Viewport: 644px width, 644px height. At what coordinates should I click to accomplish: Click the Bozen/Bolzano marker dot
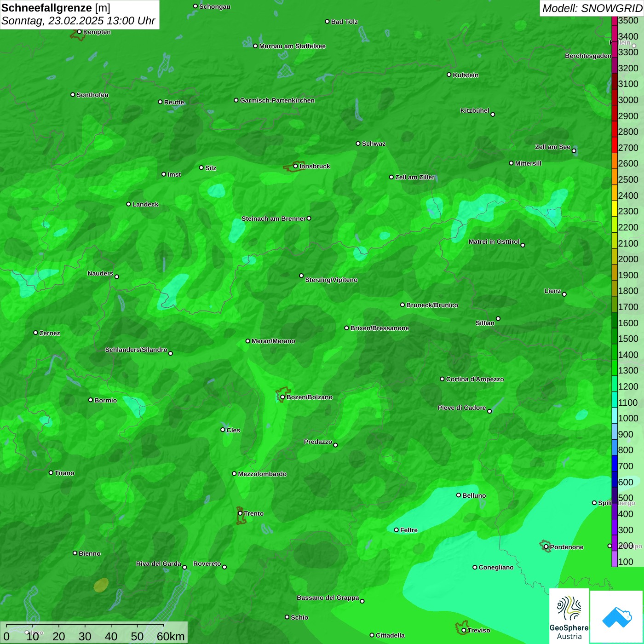click(x=282, y=397)
